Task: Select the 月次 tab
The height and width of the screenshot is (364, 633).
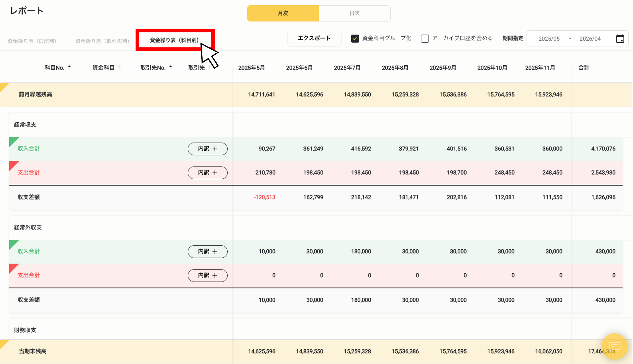Action: pos(283,13)
